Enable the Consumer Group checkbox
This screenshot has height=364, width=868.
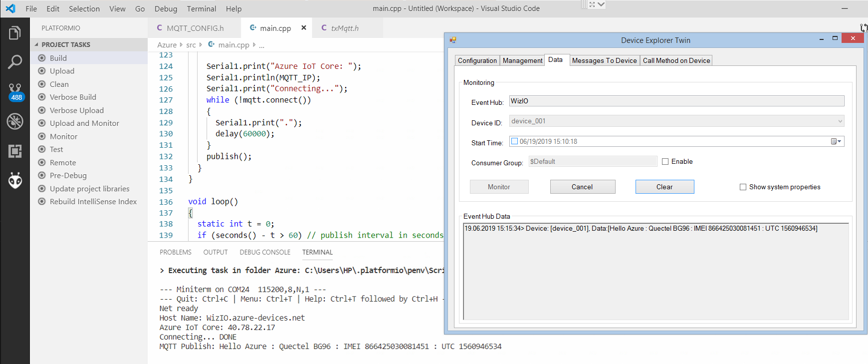click(665, 161)
